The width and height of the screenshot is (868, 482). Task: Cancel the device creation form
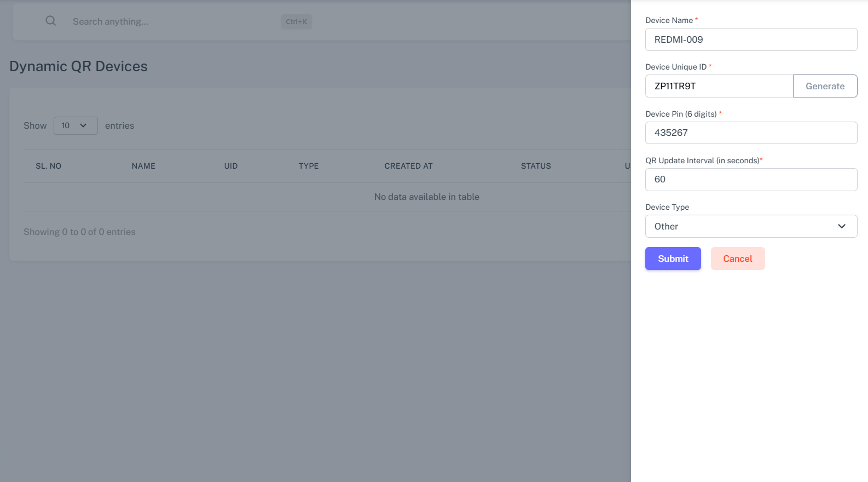click(x=737, y=259)
